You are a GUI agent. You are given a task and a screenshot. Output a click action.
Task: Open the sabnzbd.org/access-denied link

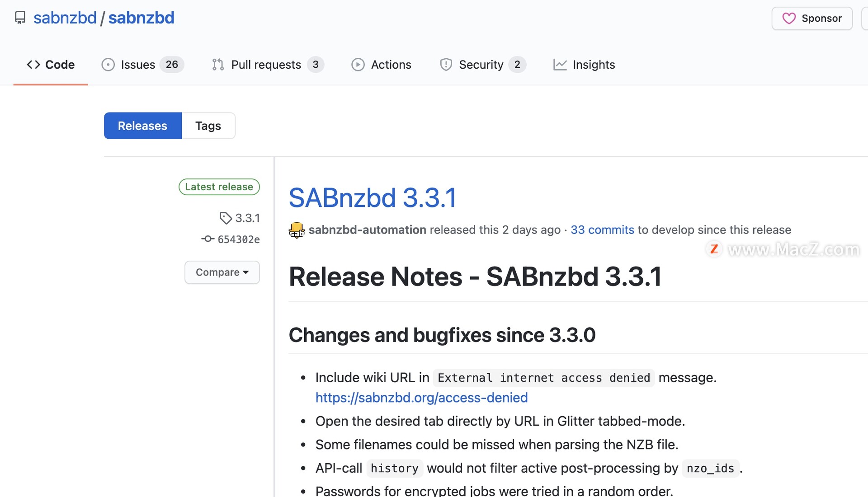[x=421, y=398]
